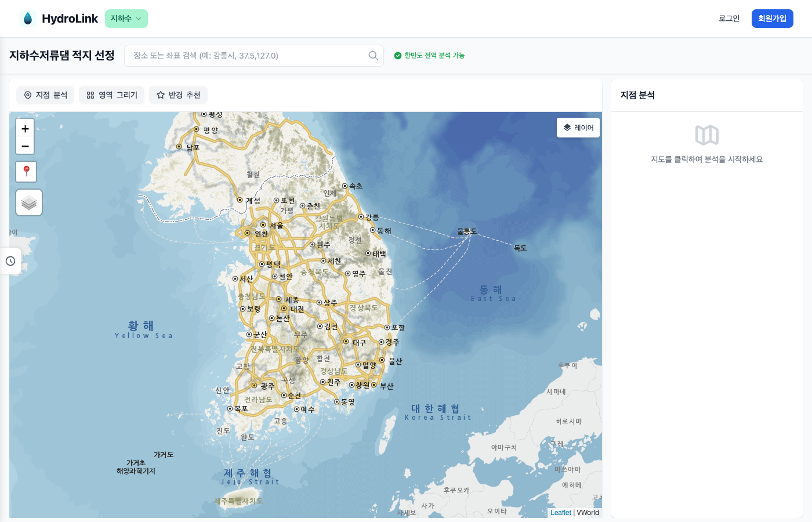Switch to 영역 그리기 mode

coord(112,95)
